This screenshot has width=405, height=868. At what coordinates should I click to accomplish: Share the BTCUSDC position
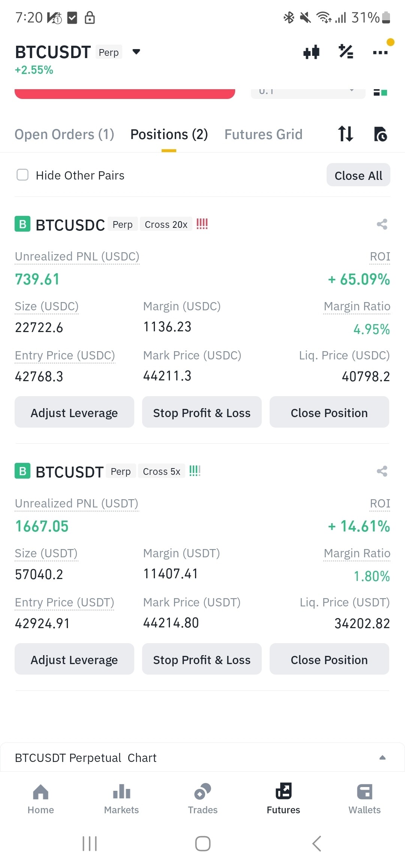pos(382,224)
